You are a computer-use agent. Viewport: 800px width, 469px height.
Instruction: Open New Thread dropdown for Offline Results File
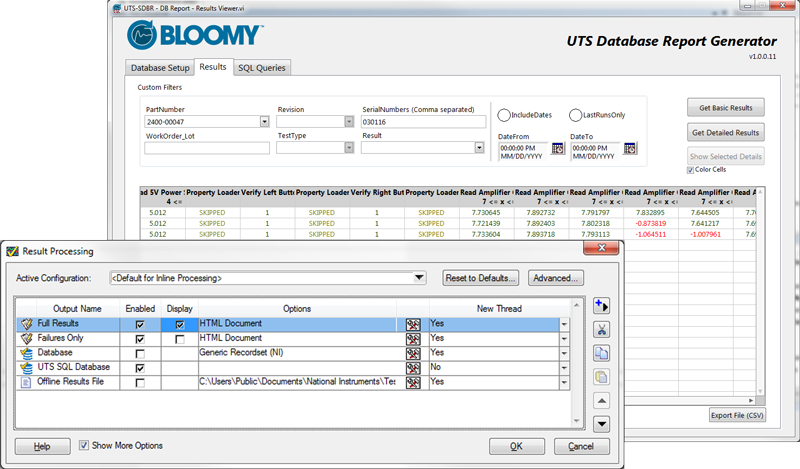[x=564, y=382]
